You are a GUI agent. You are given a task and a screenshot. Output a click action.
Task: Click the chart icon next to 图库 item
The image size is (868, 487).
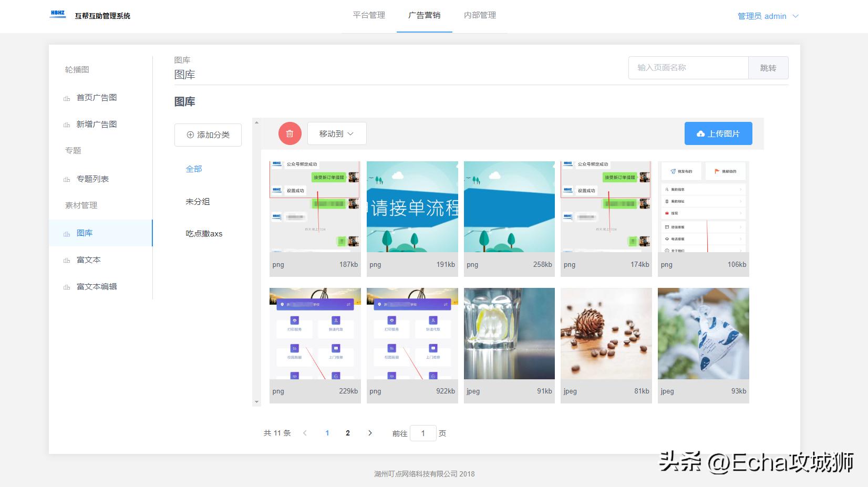67,233
